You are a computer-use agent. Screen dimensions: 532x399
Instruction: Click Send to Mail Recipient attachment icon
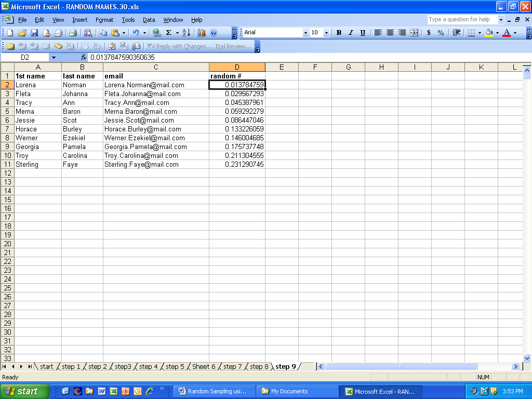coord(136,46)
